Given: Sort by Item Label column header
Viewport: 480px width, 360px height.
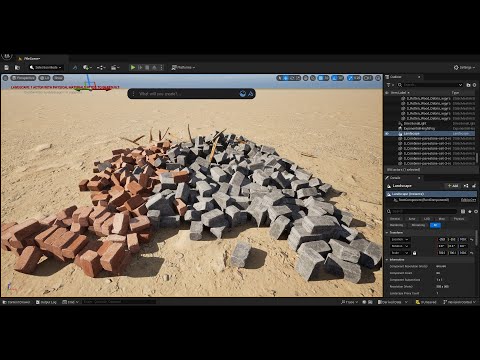Looking at the screenshot, I should point(400,93).
